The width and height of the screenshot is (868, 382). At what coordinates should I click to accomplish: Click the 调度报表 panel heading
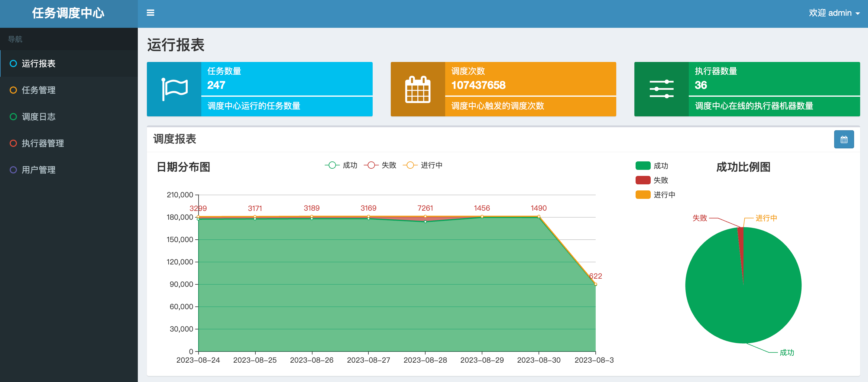click(x=175, y=139)
